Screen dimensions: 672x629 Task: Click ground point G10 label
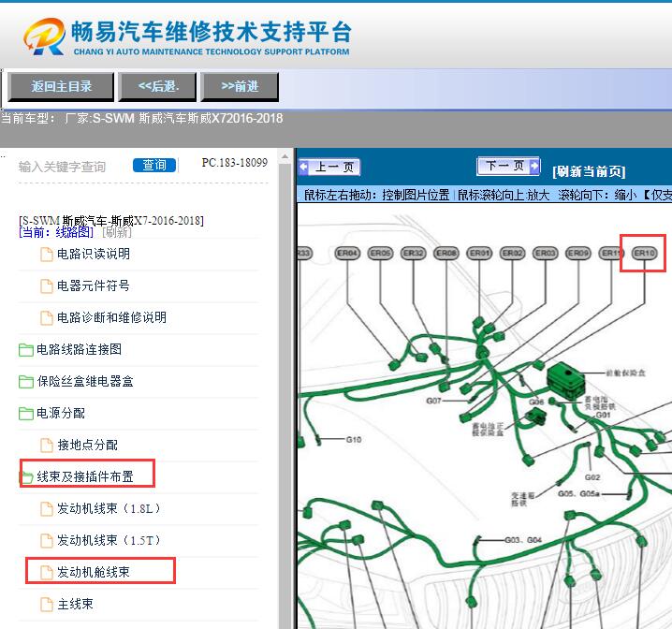coord(354,440)
